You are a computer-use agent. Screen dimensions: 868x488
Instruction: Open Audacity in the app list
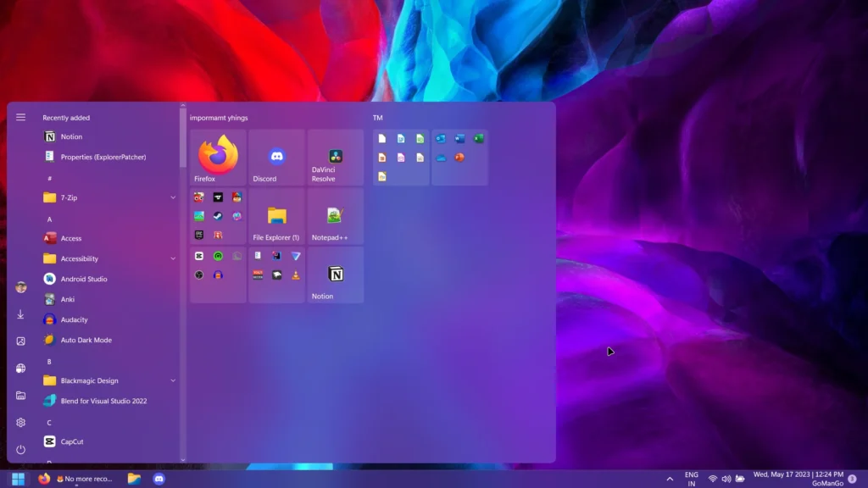click(109, 319)
